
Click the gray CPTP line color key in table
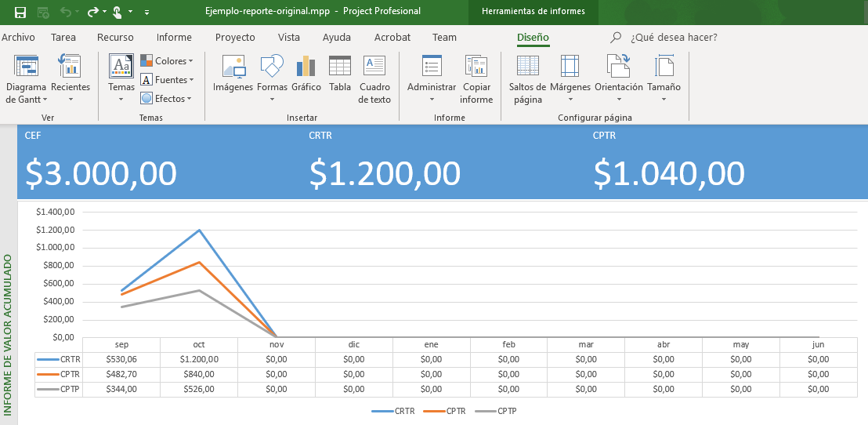(x=48, y=389)
